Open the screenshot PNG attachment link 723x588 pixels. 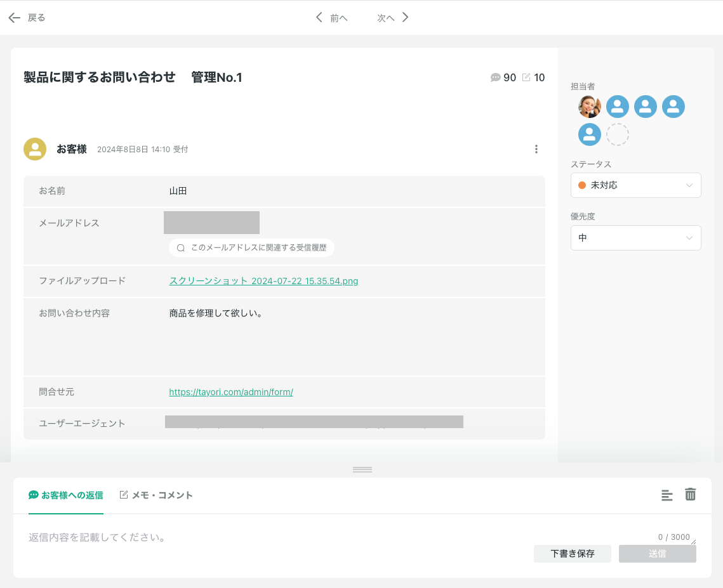click(263, 280)
